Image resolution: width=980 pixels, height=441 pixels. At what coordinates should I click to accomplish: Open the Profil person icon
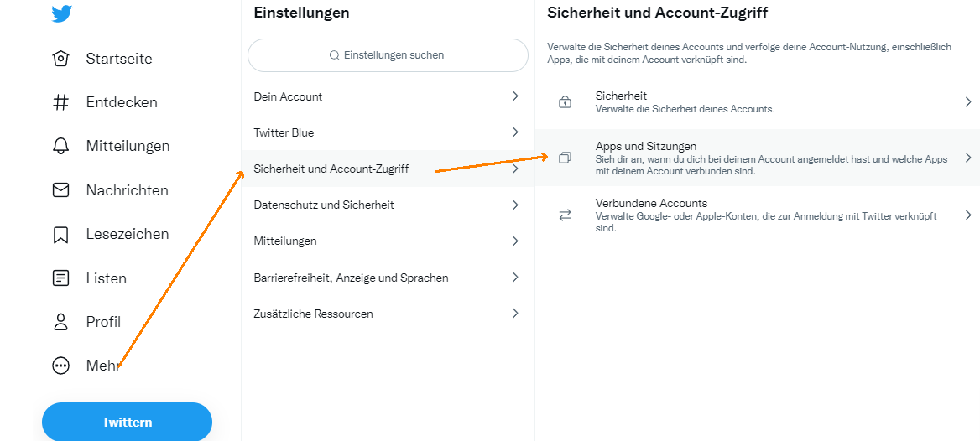[x=60, y=322]
